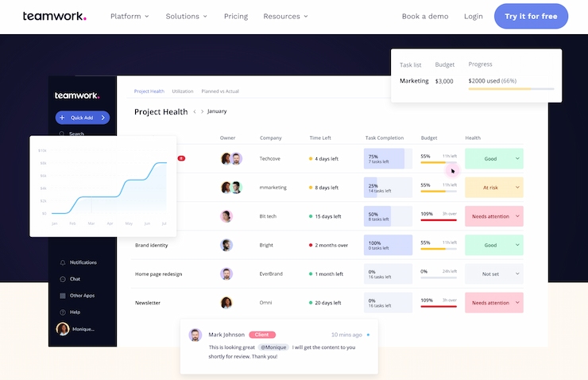Viewport: 588px width, 380px height.
Task: Click the arrow chevron on Quick Add
Action: pos(103,118)
